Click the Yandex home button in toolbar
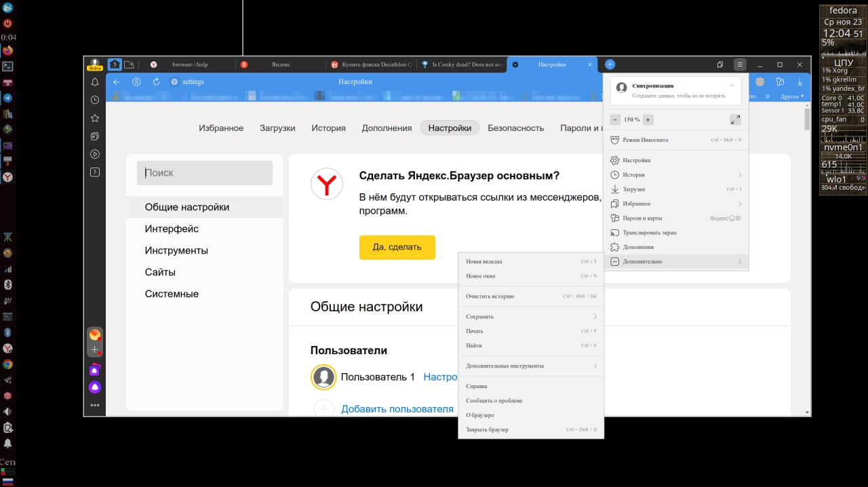The width and height of the screenshot is (868, 487). click(136, 81)
